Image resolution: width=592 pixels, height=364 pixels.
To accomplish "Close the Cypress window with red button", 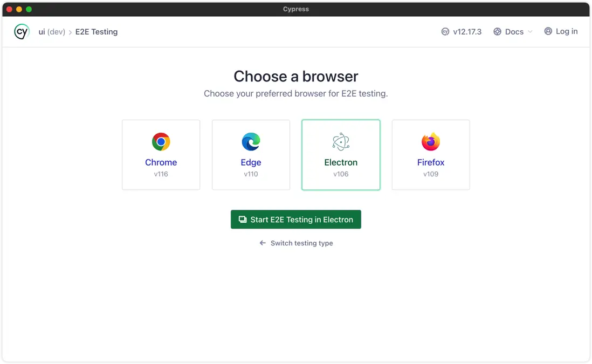I will [x=10, y=9].
